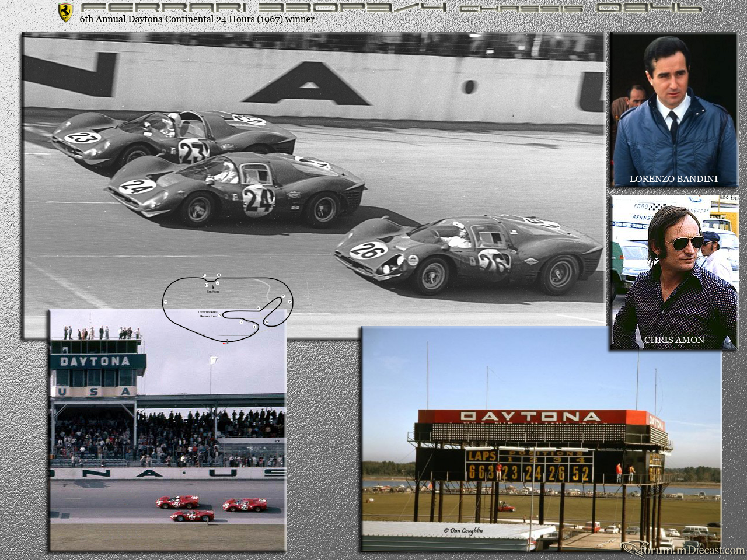The image size is (747, 560).
Task: Click the 'CHRIS AMON' caption
Action: (x=674, y=339)
